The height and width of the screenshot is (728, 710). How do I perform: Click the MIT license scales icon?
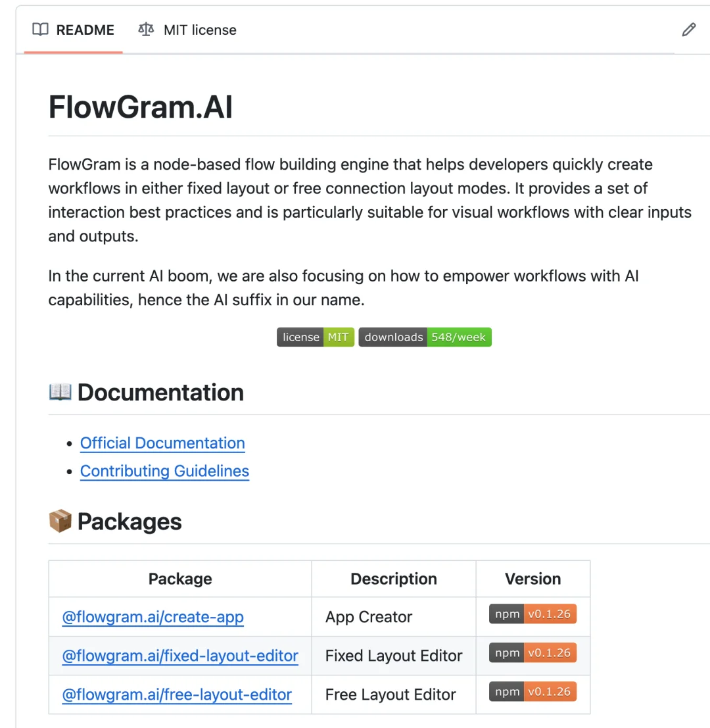pos(146,30)
